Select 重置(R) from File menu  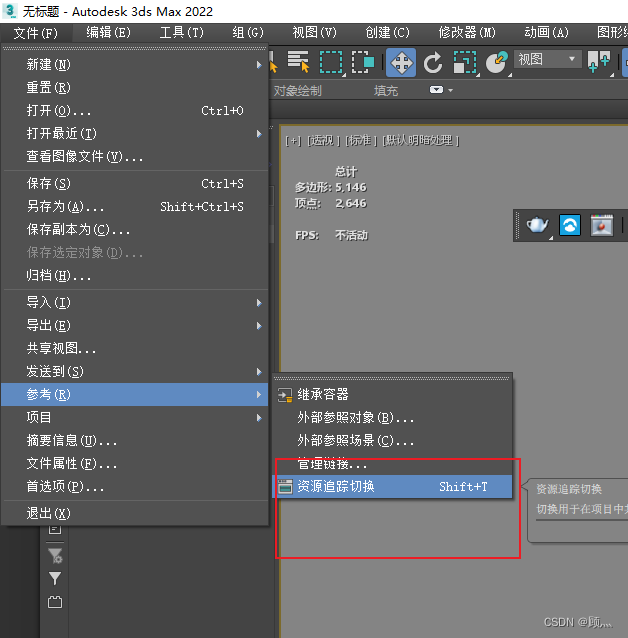coord(135,87)
